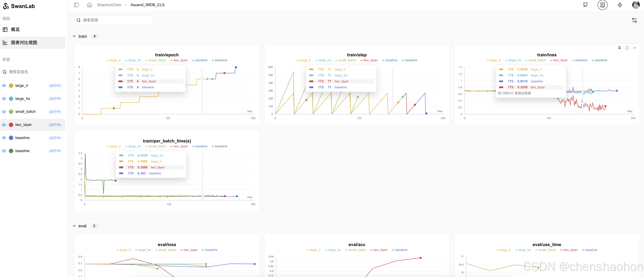
Task: Expand train/loss chart to fullscreen
Action: click(x=627, y=48)
